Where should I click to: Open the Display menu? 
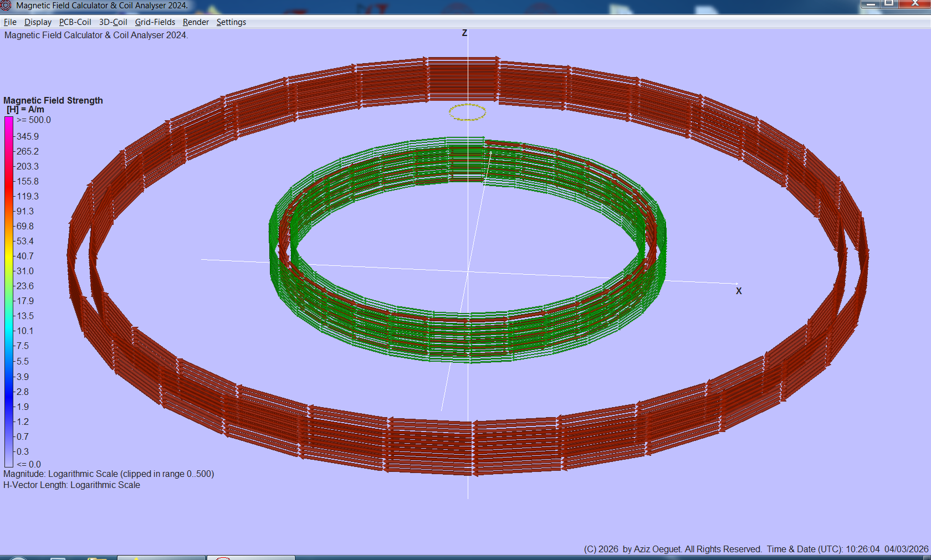click(38, 22)
